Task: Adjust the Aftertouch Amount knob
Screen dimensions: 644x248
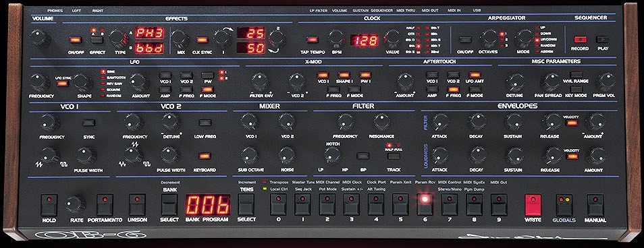Action: click(405, 82)
